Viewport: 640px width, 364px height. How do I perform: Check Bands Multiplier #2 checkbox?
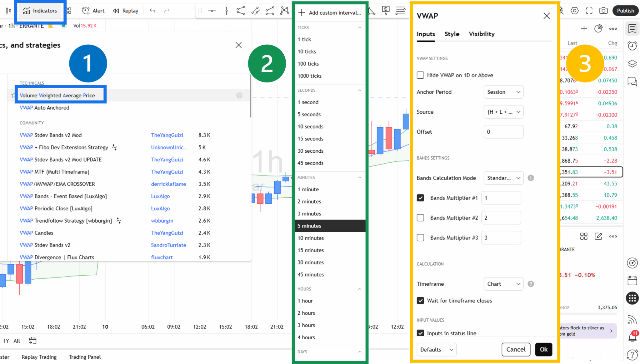click(x=420, y=218)
